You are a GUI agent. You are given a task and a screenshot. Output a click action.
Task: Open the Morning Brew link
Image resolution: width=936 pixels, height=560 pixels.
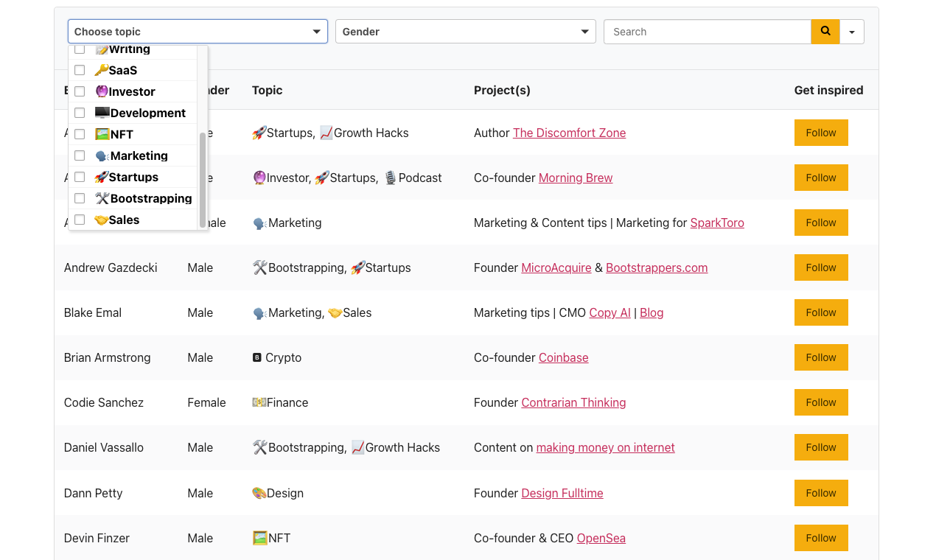pos(576,178)
